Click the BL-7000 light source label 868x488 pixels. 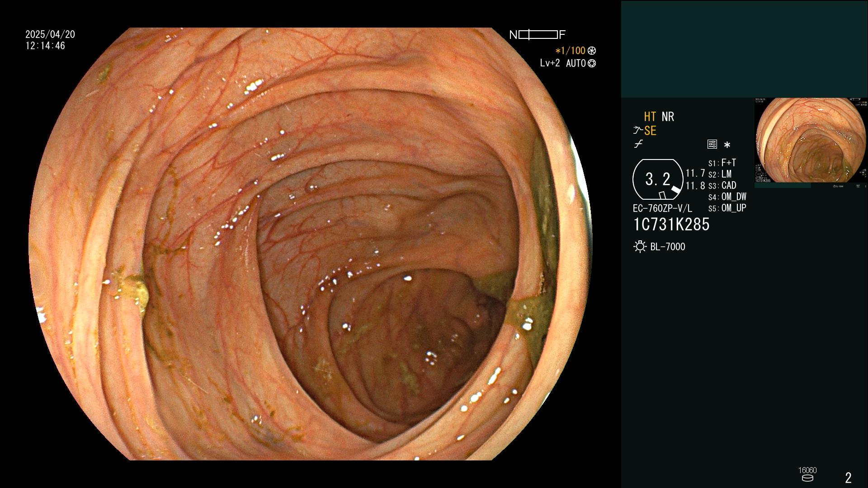click(668, 247)
